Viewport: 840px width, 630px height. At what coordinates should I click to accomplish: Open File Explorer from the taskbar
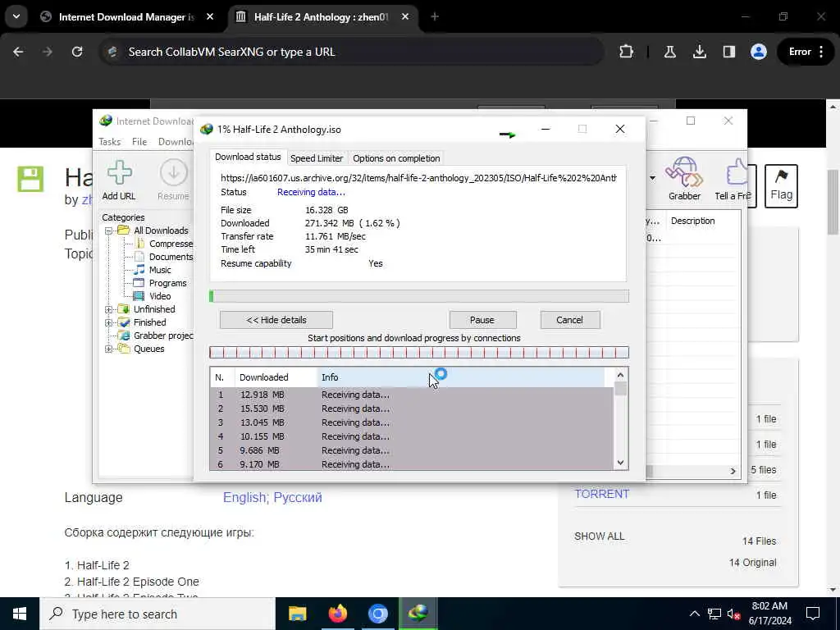[297, 614]
